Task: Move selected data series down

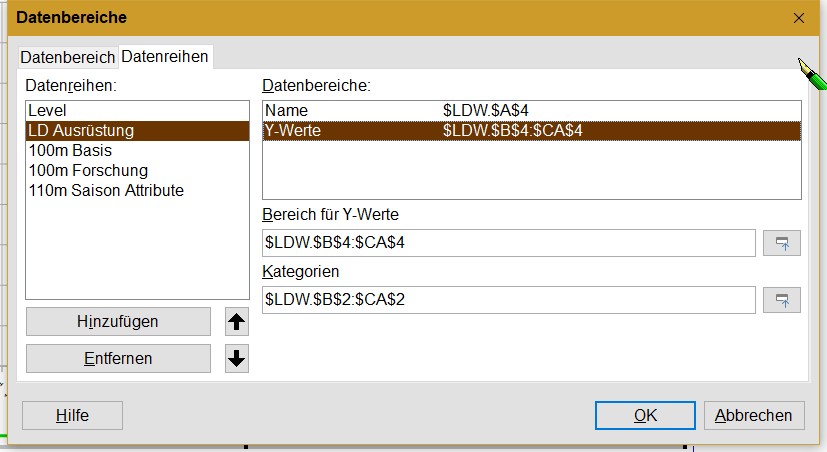Action: (x=236, y=359)
